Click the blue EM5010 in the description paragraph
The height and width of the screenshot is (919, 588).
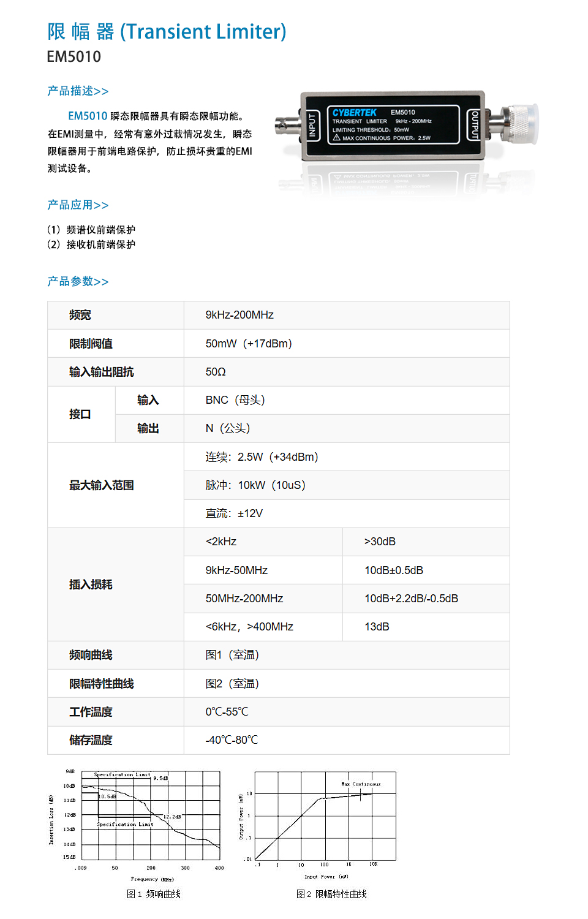(x=88, y=116)
